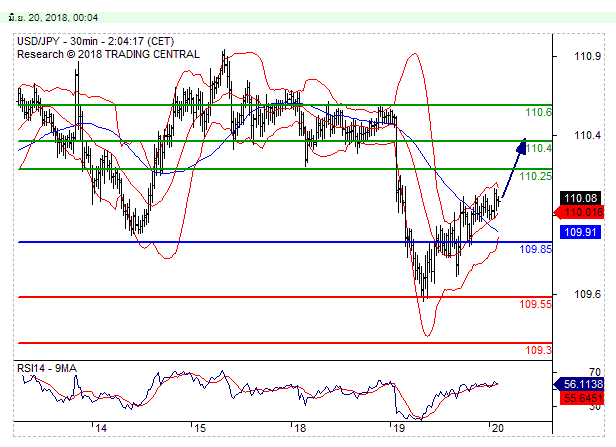Click the "RSI14 - 9MA" indicator label
The image size is (616, 447).
tap(47, 368)
